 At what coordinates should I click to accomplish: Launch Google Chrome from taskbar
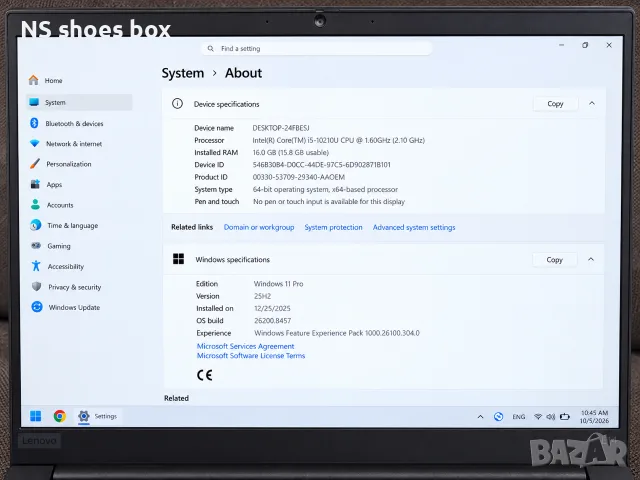[60, 416]
